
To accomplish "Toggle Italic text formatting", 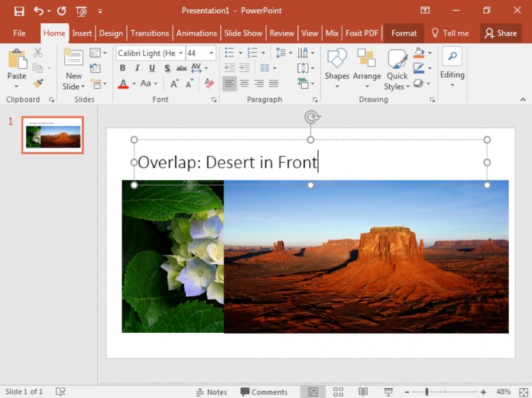I will (x=137, y=68).
